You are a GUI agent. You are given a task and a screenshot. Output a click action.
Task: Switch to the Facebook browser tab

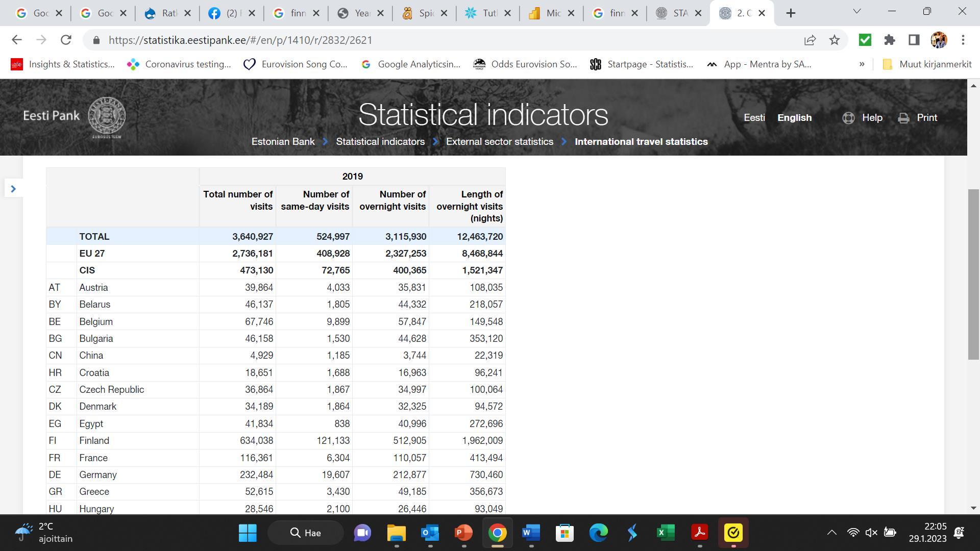(x=232, y=13)
